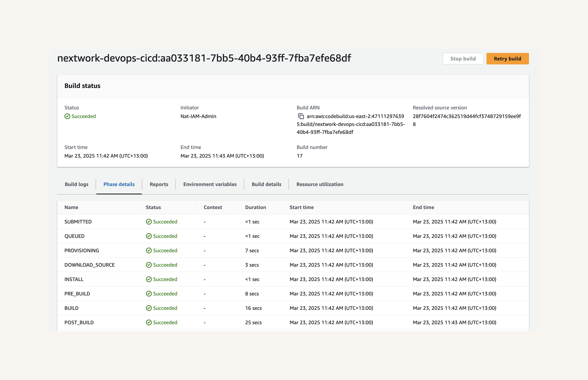This screenshot has height=380, width=588.
Task: Switch to the Build logs tab
Action: coord(77,184)
